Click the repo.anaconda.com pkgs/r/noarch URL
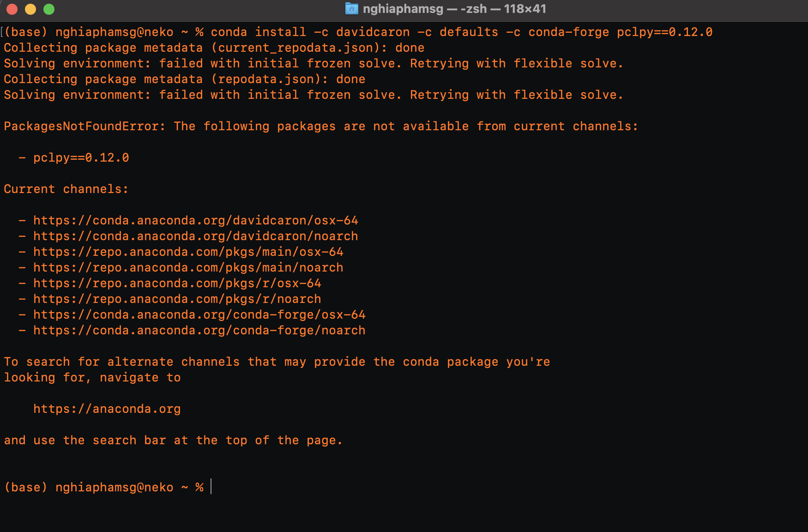This screenshot has width=808, height=532. coord(176,299)
